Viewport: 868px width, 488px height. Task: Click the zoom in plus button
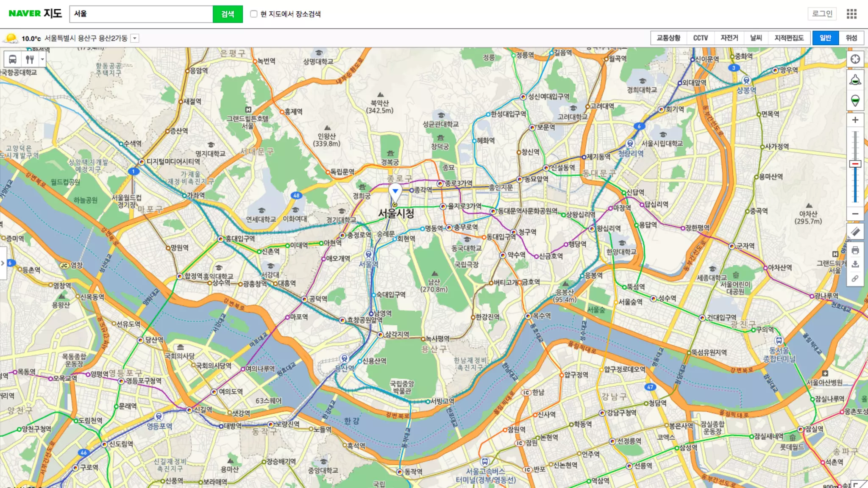[x=855, y=120]
